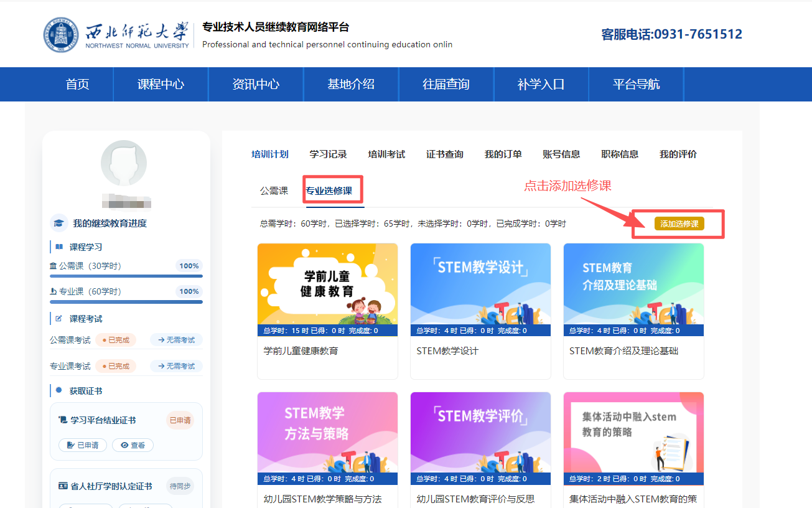The height and width of the screenshot is (508, 812).
Task: Click the orange 已申请 status badge
Action: (180, 421)
